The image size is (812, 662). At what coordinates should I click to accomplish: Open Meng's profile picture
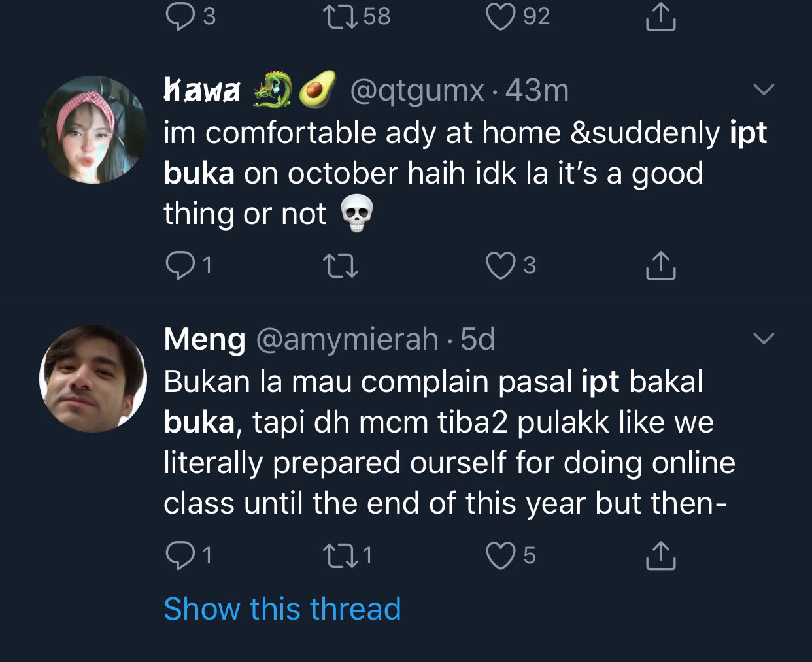pos(93,378)
